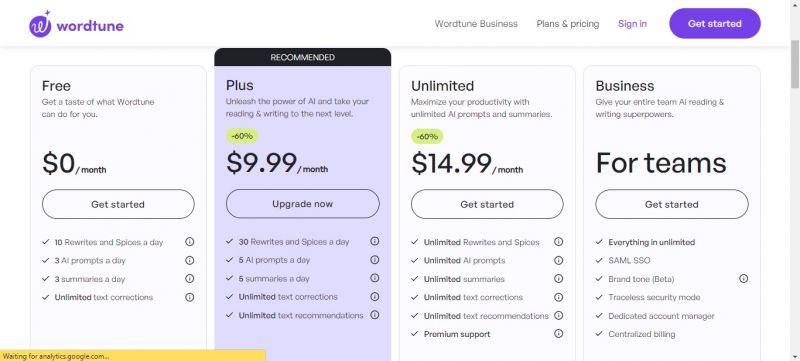Click info icon beside Brand tone (Beta)
The height and width of the screenshot is (361, 800).
point(743,278)
